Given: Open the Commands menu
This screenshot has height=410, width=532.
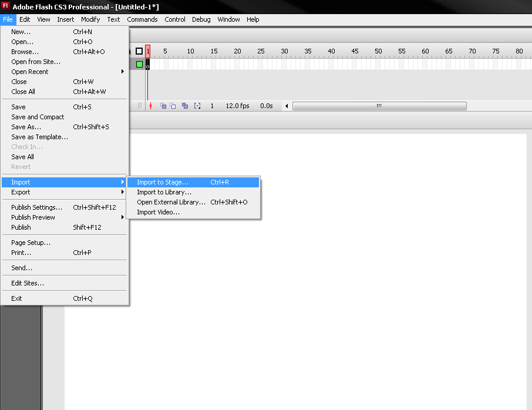Looking at the screenshot, I should tap(142, 19).
